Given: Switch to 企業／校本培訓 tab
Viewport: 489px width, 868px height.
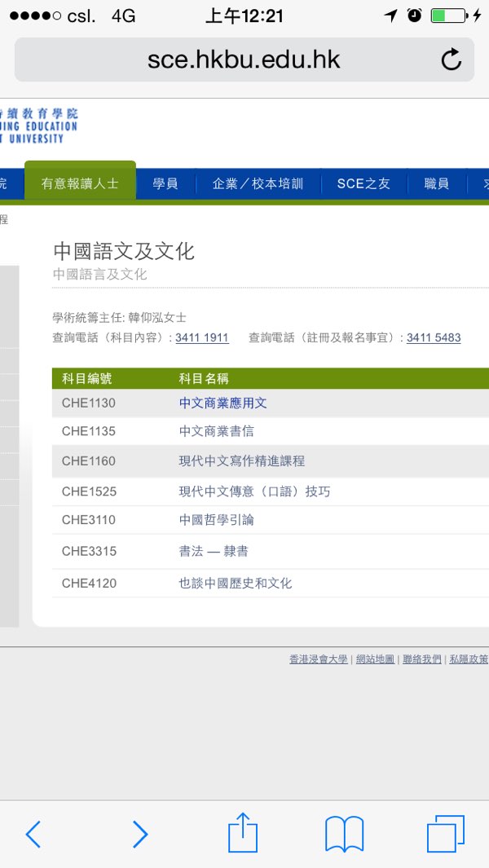Looking at the screenshot, I should click(x=258, y=183).
